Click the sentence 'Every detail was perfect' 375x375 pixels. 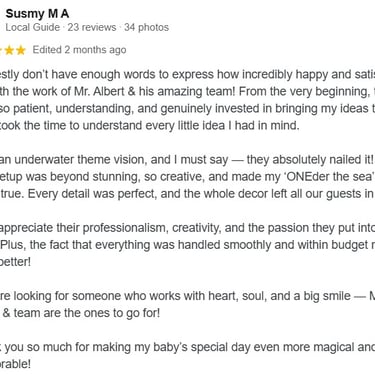pyautogui.click(x=92, y=194)
